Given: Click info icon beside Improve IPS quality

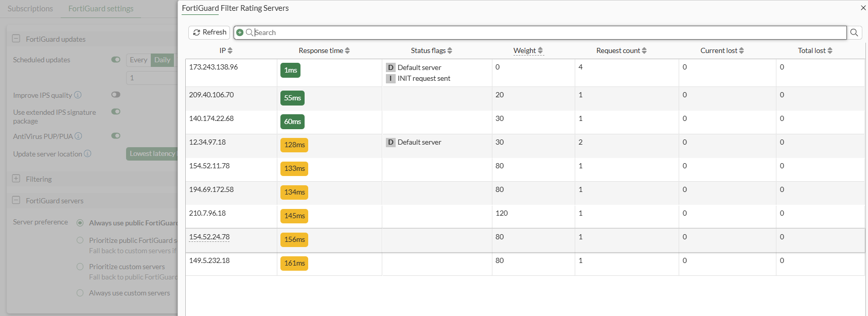Looking at the screenshot, I should pos(78,95).
